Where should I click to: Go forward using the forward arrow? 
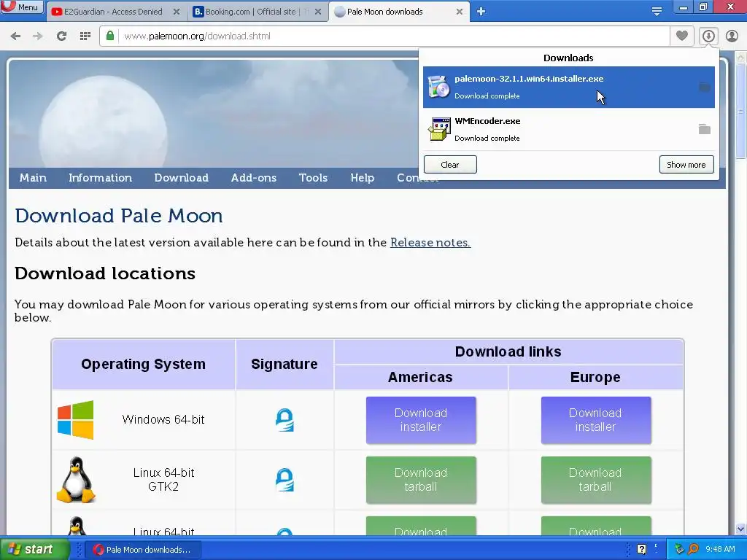pyautogui.click(x=38, y=36)
